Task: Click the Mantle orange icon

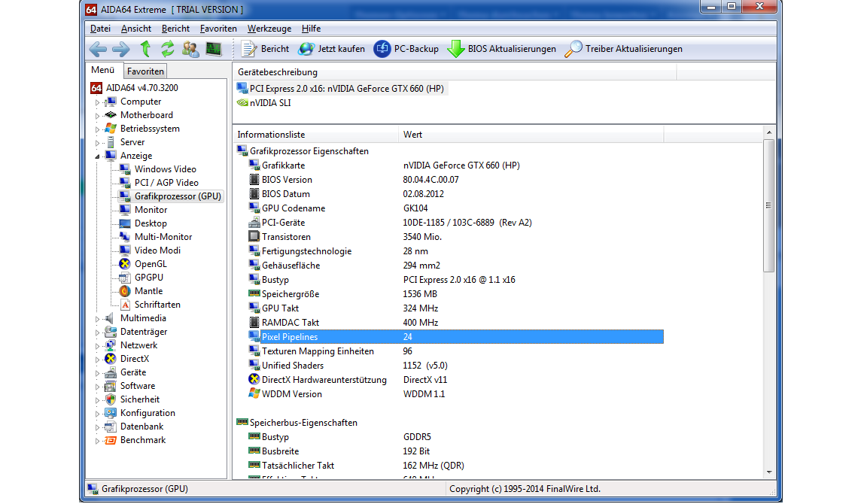Action: pyautogui.click(x=125, y=291)
